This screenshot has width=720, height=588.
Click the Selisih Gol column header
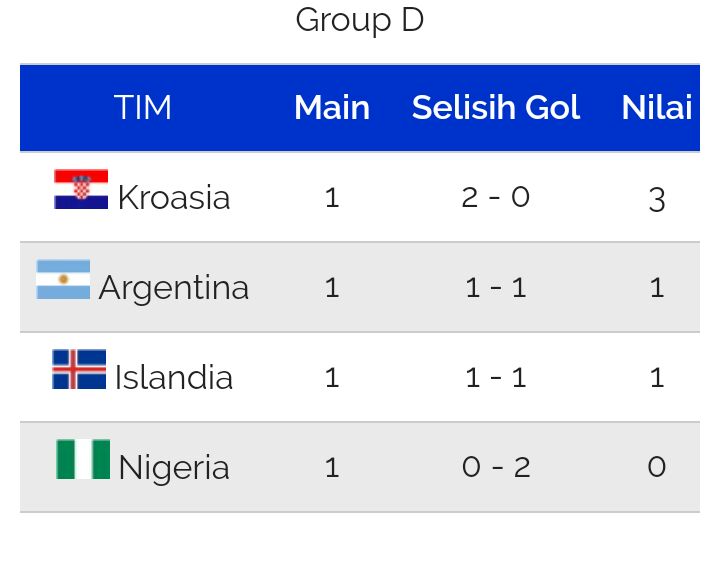(496, 107)
